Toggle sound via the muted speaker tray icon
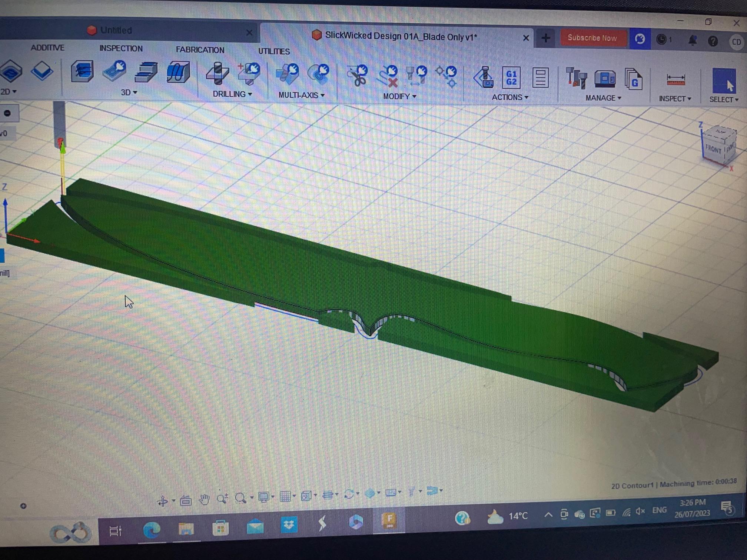The height and width of the screenshot is (560, 747). [x=640, y=511]
